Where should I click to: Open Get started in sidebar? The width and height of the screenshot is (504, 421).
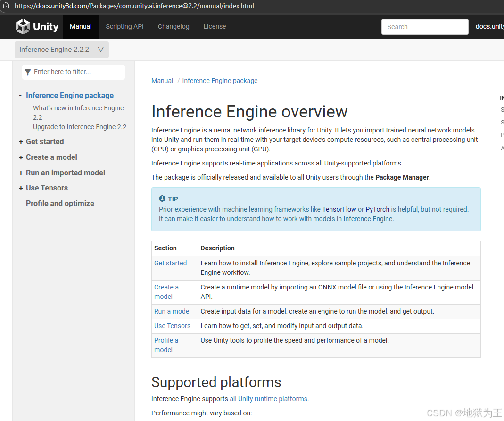pos(45,142)
